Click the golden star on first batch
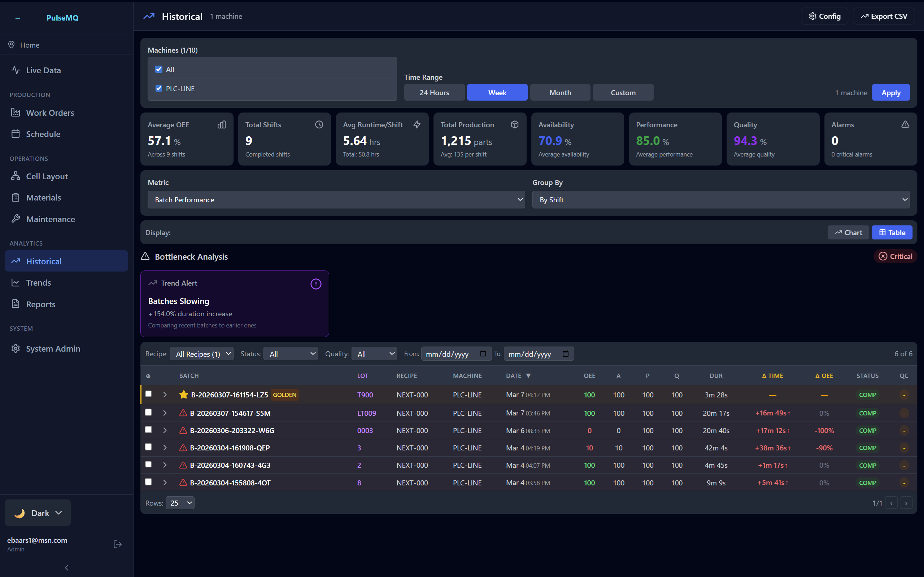Image resolution: width=924 pixels, height=577 pixels. pyautogui.click(x=184, y=395)
